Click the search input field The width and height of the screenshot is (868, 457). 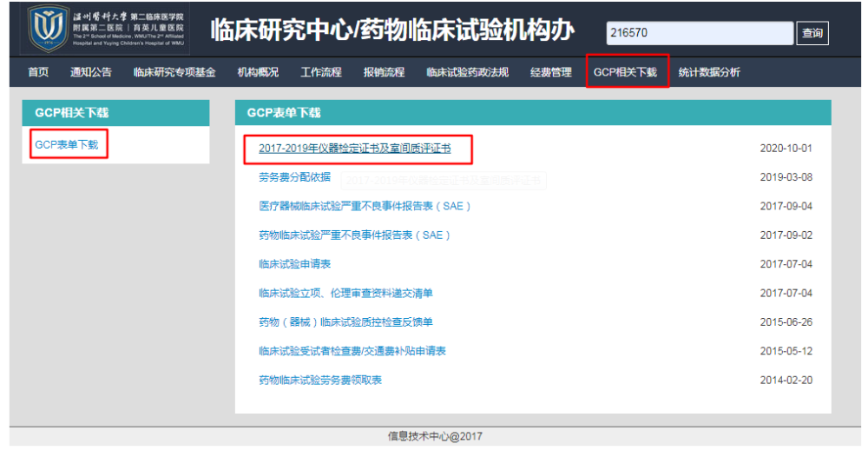699,33
